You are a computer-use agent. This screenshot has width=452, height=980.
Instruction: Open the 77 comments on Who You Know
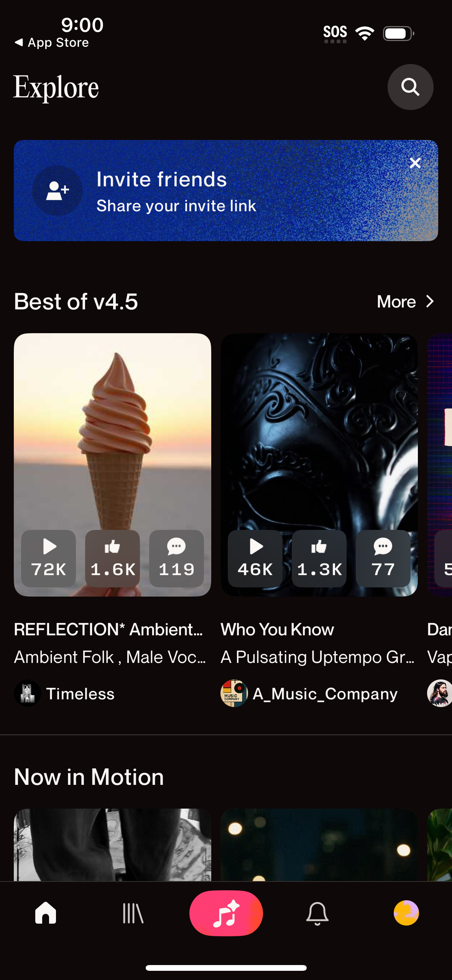pos(383,558)
